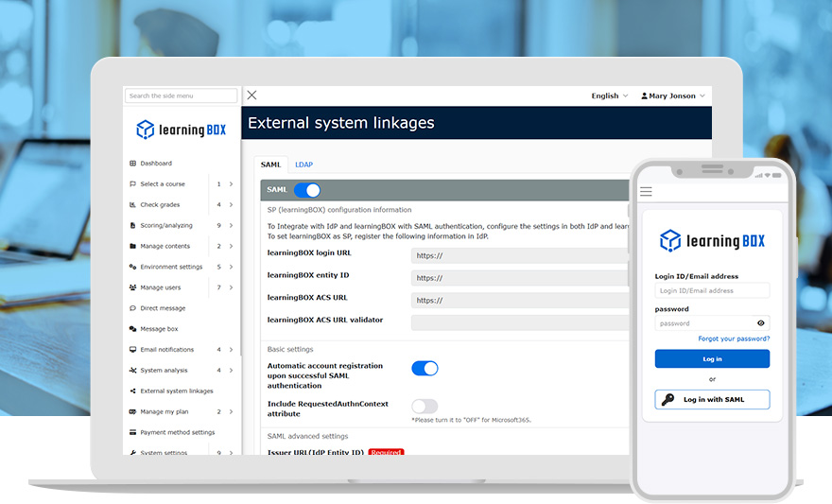Screen dimensions: 832x504
Task: Disable automatic account registration toggle
Action: (x=425, y=369)
